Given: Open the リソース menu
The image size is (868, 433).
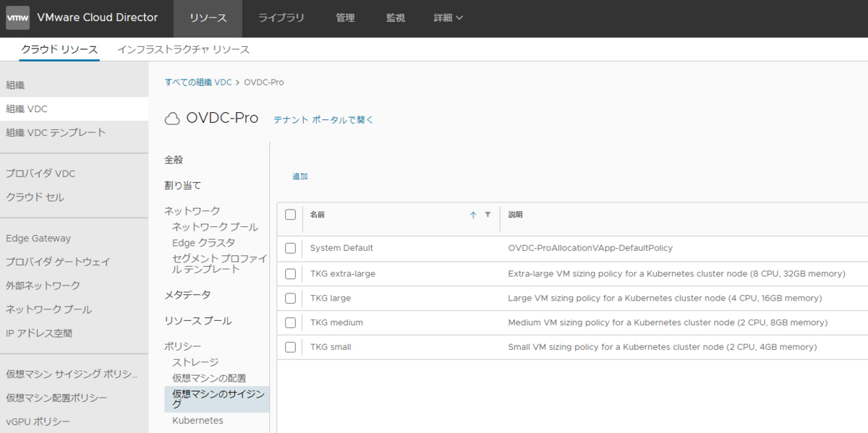Looking at the screenshot, I should (208, 17).
